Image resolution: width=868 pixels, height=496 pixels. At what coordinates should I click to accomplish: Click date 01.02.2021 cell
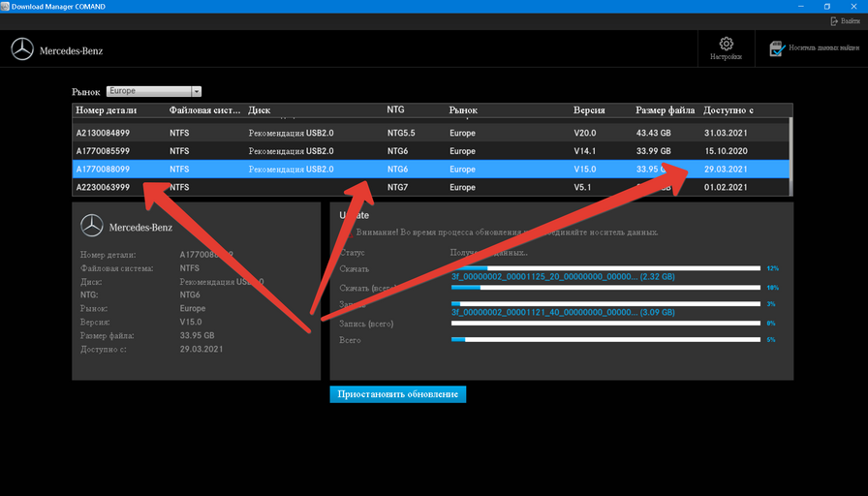click(726, 187)
